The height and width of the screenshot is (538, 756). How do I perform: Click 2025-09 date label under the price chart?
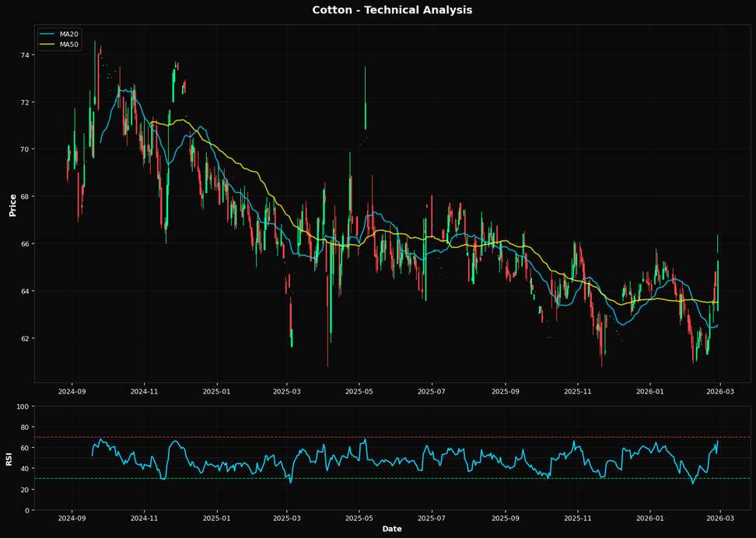(x=506, y=391)
